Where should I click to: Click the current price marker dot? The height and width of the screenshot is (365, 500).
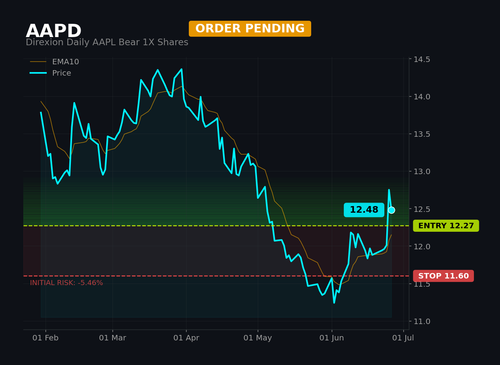click(x=392, y=210)
